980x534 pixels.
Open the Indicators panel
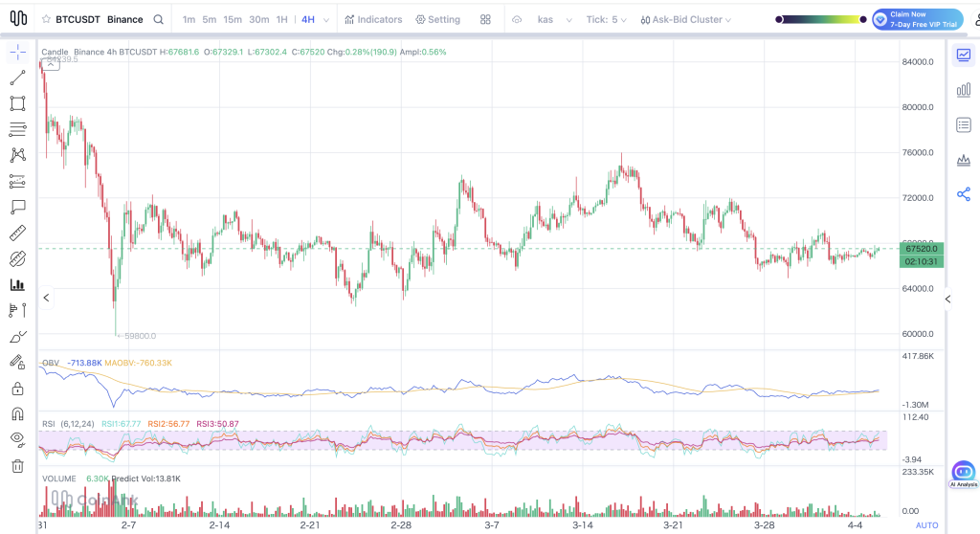pos(373,19)
